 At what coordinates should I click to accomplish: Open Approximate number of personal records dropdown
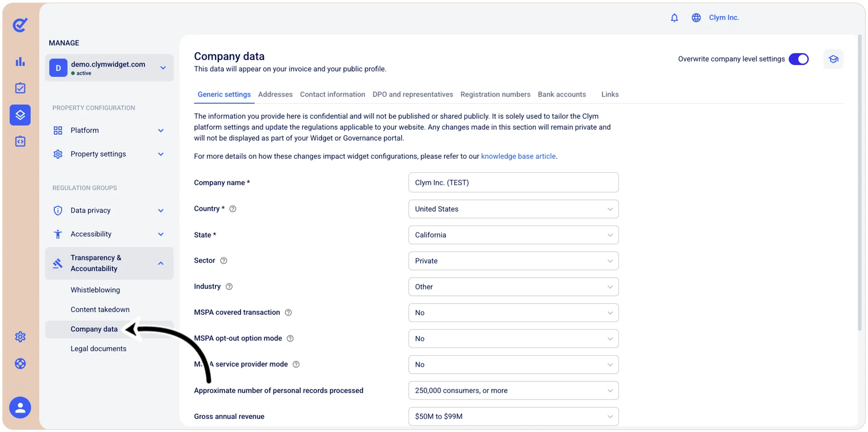(513, 390)
